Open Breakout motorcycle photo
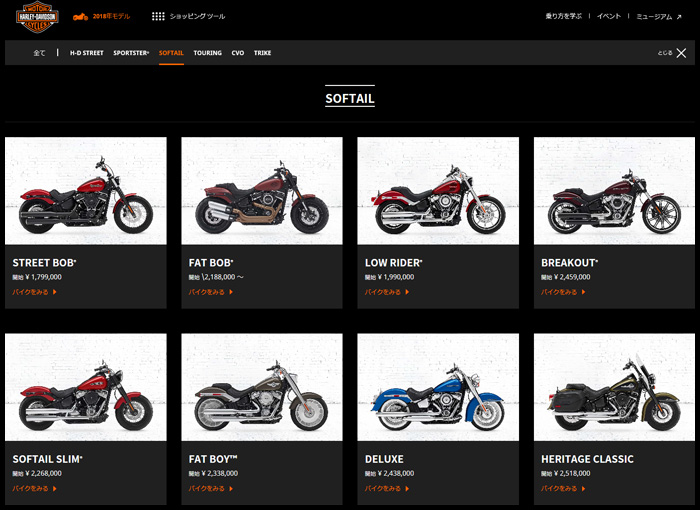This screenshot has height=510, width=700. [x=614, y=191]
